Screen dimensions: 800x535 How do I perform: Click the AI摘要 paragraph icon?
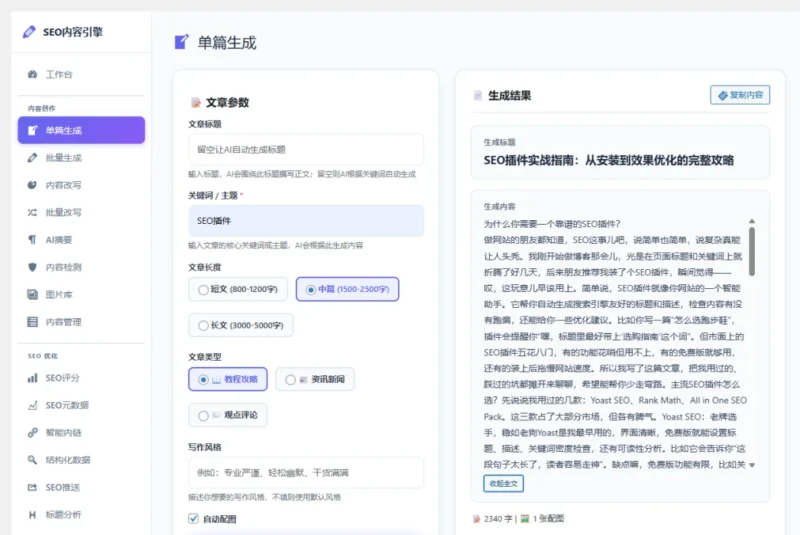[32, 240]
